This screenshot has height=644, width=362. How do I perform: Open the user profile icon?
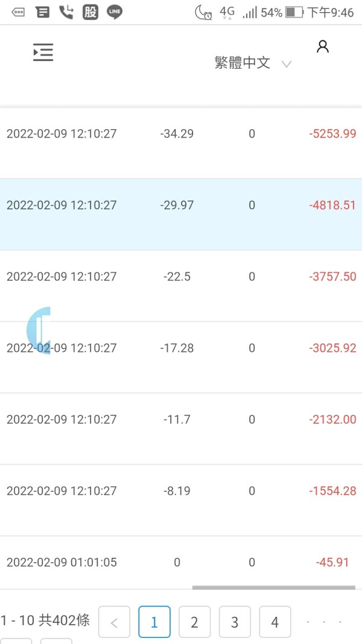323,47
